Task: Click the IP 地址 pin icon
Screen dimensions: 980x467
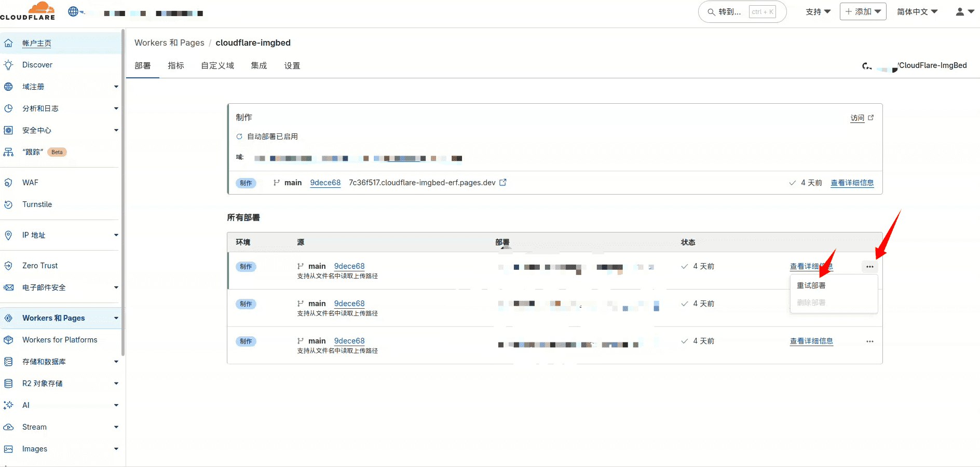Action: [x=8, y=235]
